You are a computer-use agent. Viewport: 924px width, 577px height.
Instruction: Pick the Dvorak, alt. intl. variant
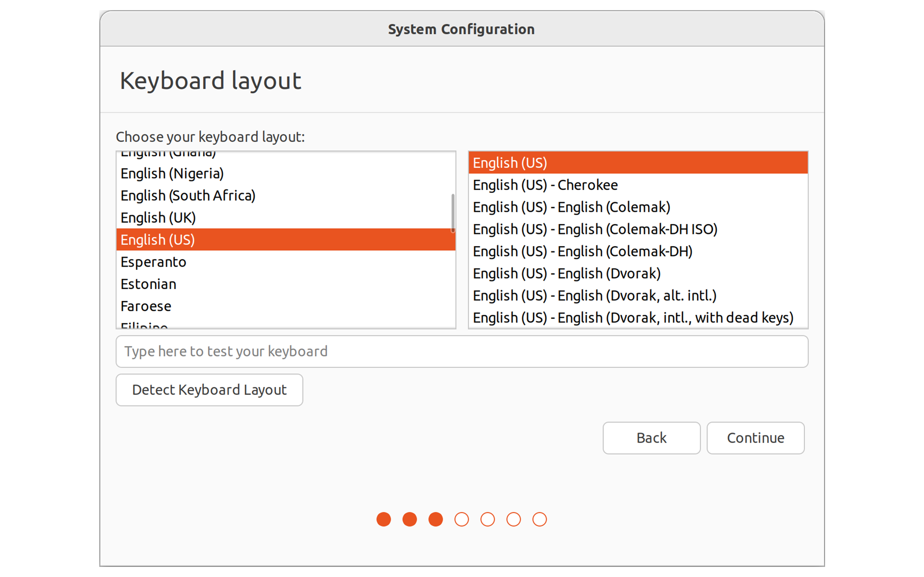coord(594,295)
